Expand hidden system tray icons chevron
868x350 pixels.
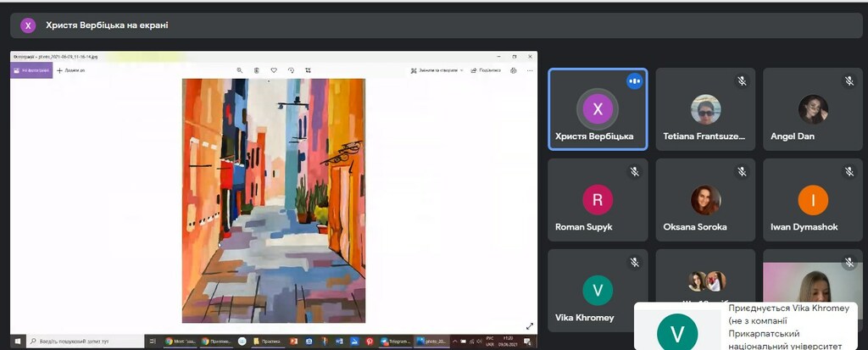point(454,342)
